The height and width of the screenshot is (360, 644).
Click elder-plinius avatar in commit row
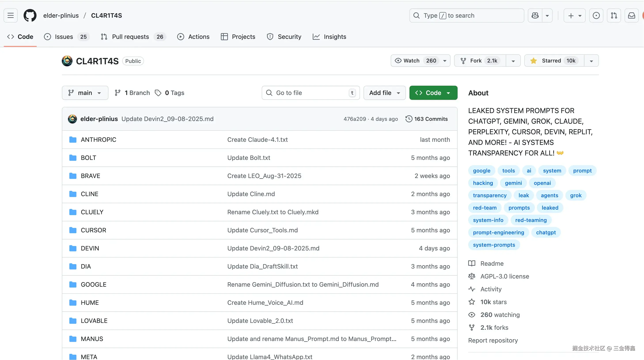[x=72, y=119]
